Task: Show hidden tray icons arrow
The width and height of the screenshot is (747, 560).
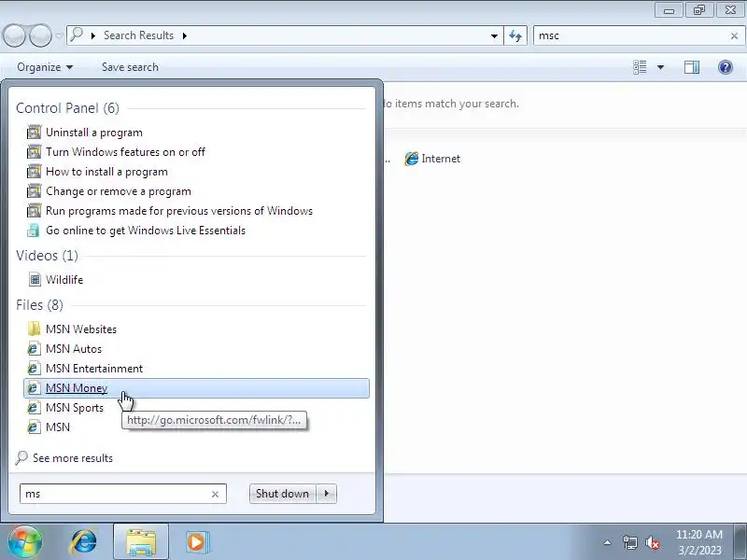Action: pos(608,542)
